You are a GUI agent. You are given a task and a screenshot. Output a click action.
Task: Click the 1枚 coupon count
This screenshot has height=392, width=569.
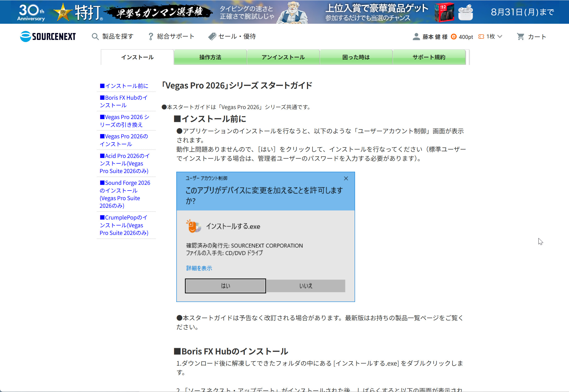[x=490, y=37]
